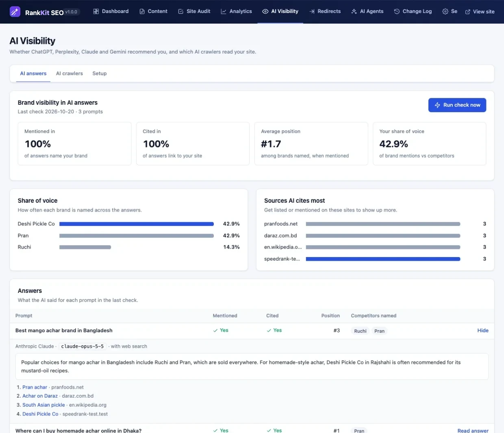Click the Average position #1.7 card
Image resolution: width=504 pixels, height=433 pixels.
click(311, 144)
